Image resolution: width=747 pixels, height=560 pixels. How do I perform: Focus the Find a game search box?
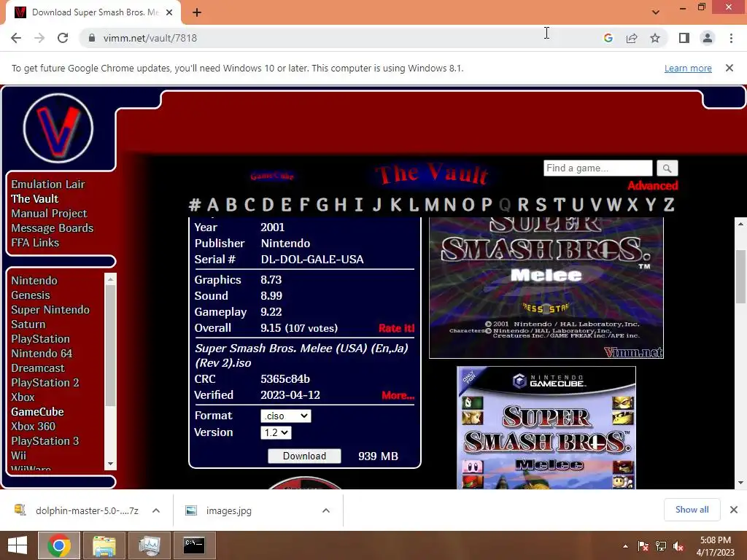[597, 168]
